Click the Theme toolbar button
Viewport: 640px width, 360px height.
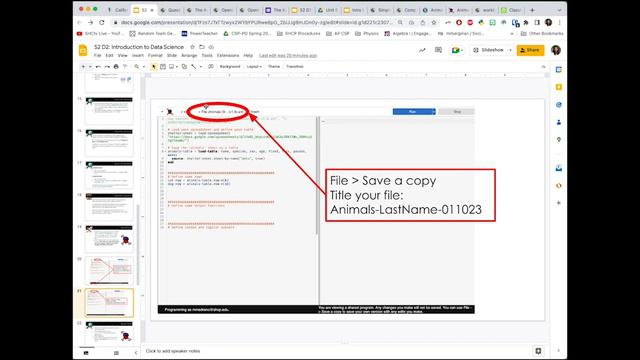(274, 67)
